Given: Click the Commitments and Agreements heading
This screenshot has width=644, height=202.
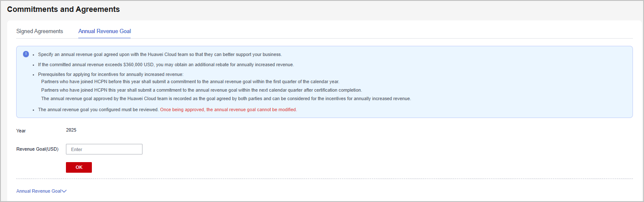Looking at the screenshot, I should pos(63,9).
